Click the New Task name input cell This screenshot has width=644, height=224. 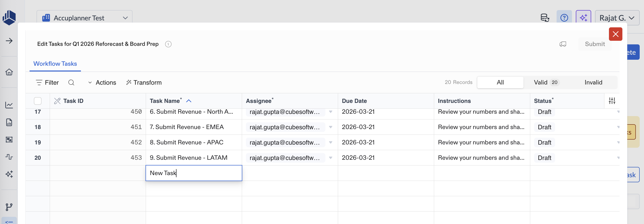click(x=194, y=173)
